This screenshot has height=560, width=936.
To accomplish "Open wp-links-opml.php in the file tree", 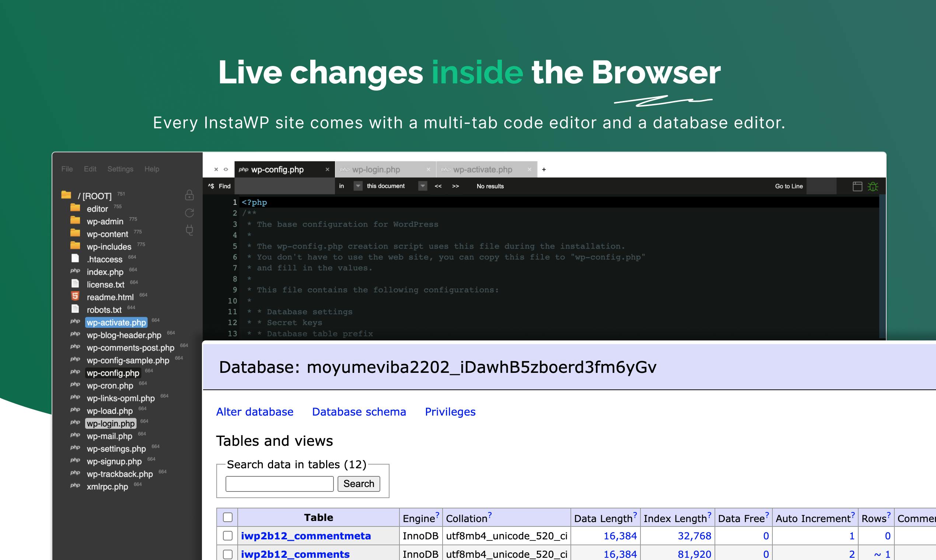I will click(121, 399).
